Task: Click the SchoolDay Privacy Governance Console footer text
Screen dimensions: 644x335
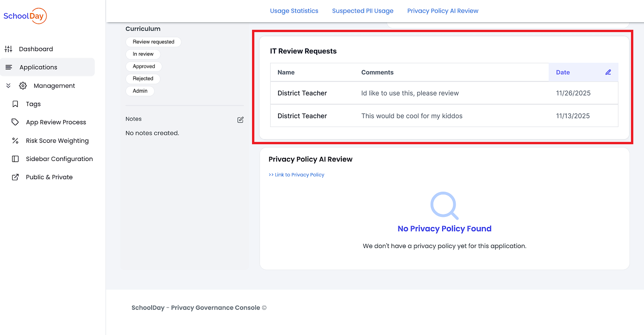Action: click(199, 308)
